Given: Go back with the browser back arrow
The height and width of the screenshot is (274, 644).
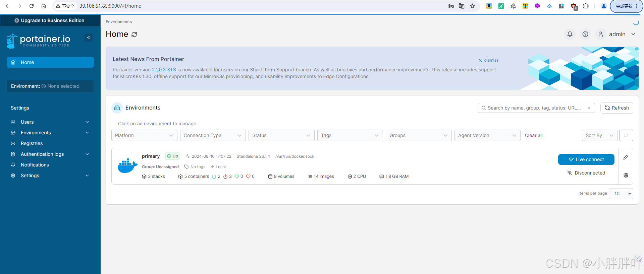Looking at the screenshot, I should point(7,6).
